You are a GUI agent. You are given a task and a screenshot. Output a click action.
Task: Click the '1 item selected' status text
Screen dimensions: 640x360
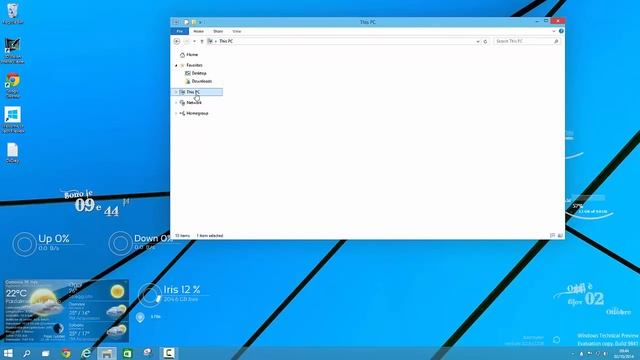[210, 236]
